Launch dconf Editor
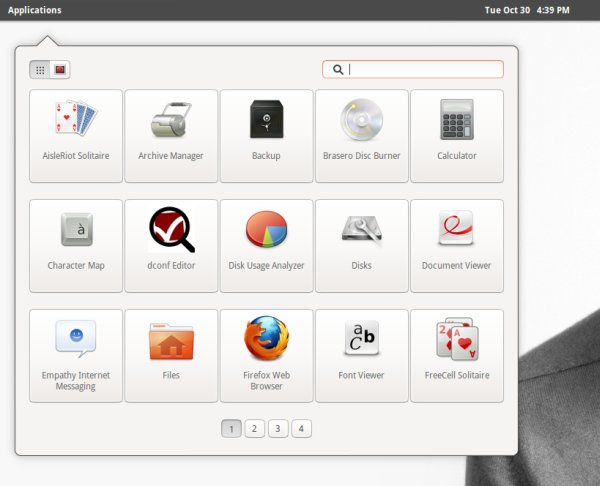The height and width of the screenshot is (486, 600). [x=171, y=246]
